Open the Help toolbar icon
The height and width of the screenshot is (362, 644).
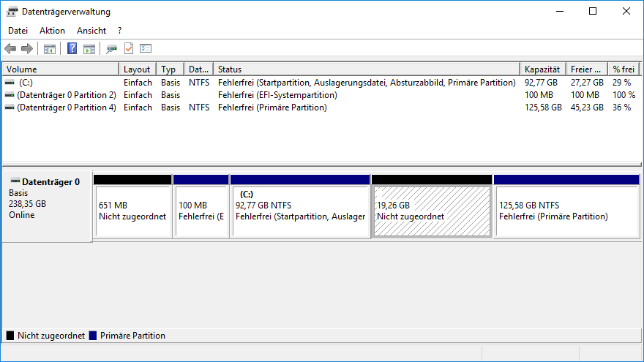click(x=72, y=48)
